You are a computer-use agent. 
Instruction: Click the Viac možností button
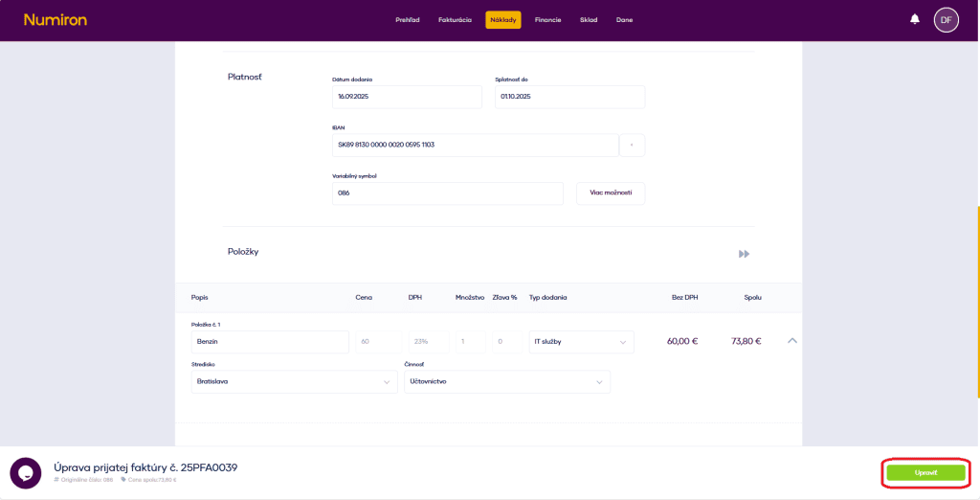click(610, 193)
